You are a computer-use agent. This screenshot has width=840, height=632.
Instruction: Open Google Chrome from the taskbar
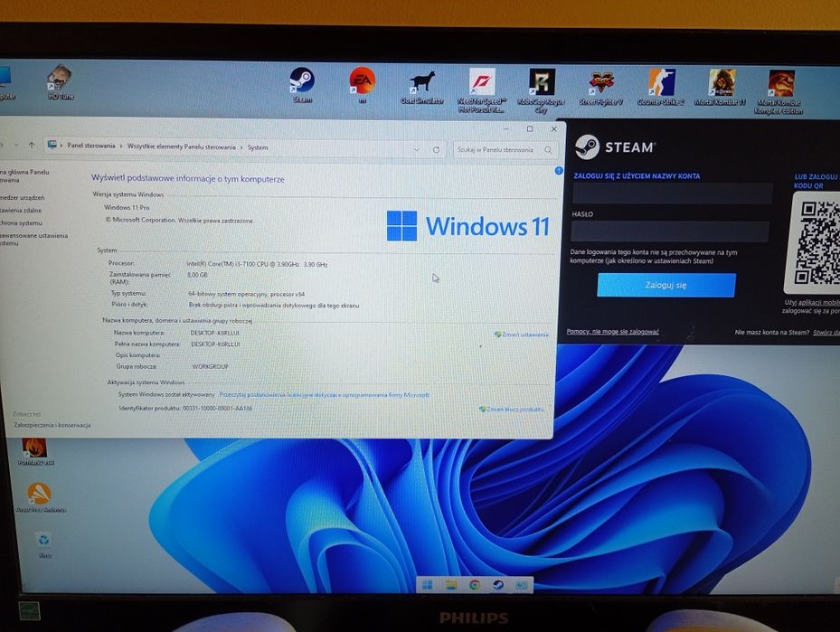(475, 585)
